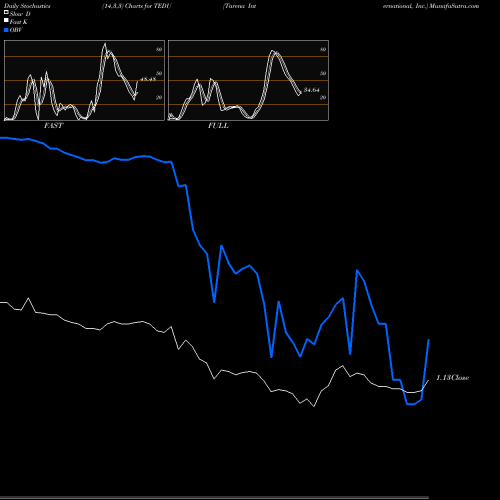Click the 1.13 Close price label
The width and height of the screenshot is (500, 500).
(453, 378)
